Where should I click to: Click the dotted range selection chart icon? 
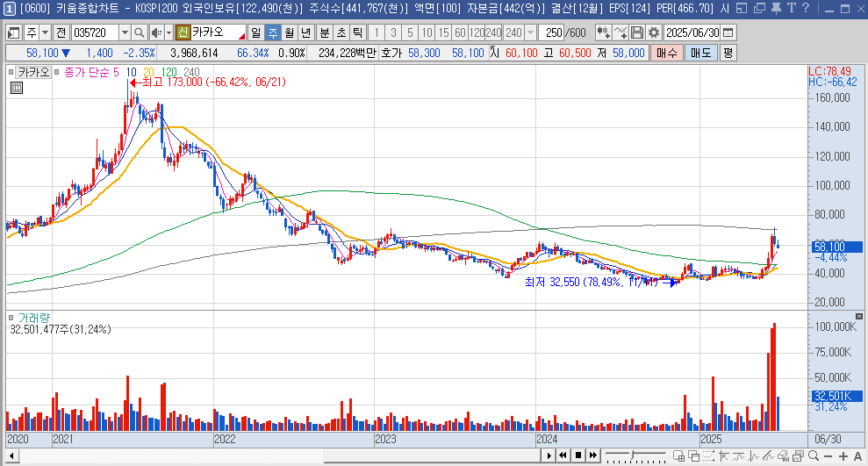pyautogui.click(x=708, y=456)
